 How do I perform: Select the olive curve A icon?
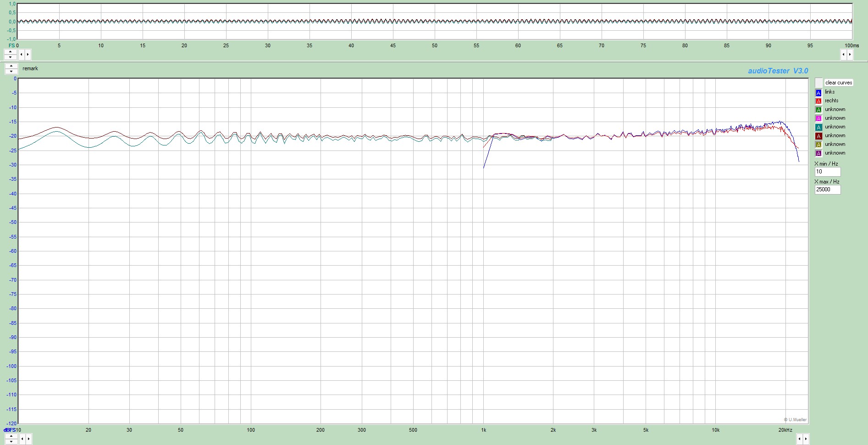[x=818, y=145]
